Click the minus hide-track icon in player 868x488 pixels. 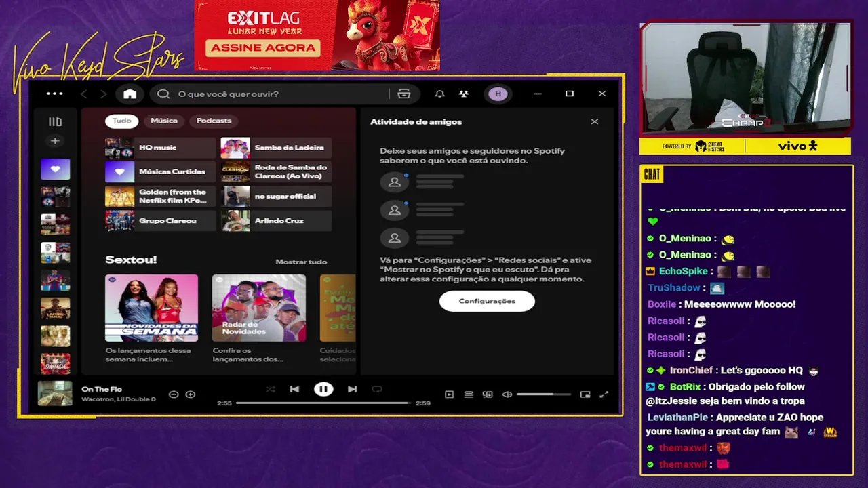(174, 394)
